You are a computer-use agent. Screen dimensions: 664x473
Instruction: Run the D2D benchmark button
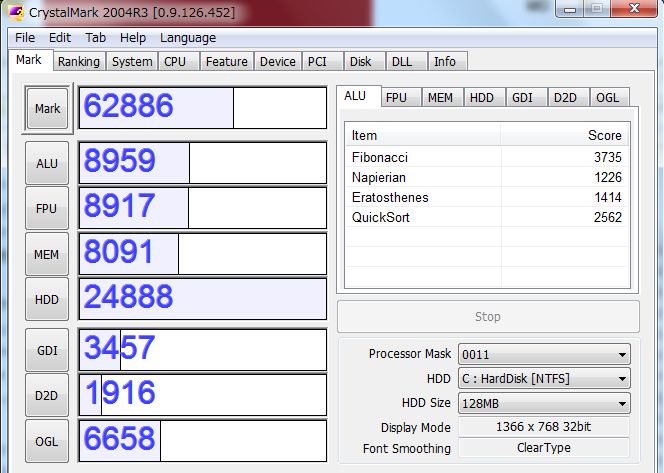pyautogui.click(x=47, y=396)
